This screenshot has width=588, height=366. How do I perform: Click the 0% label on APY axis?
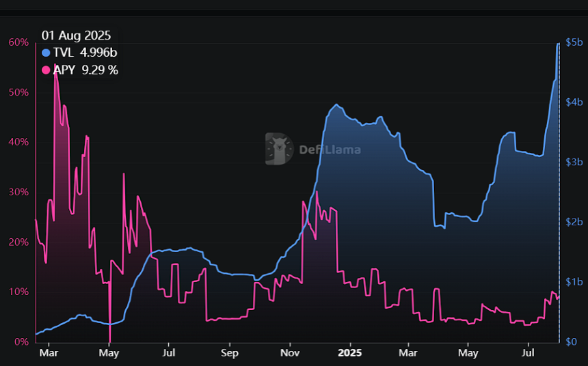click(21, 341)
